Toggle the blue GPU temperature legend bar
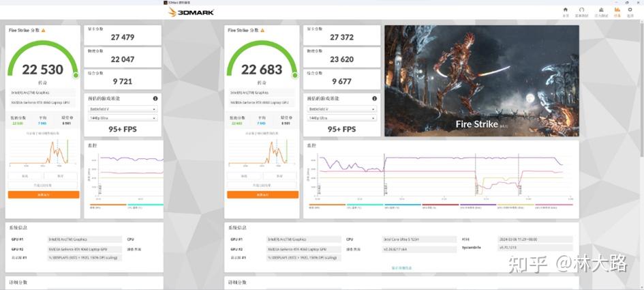This screenshot has width=644, height=290. (403, 205)
